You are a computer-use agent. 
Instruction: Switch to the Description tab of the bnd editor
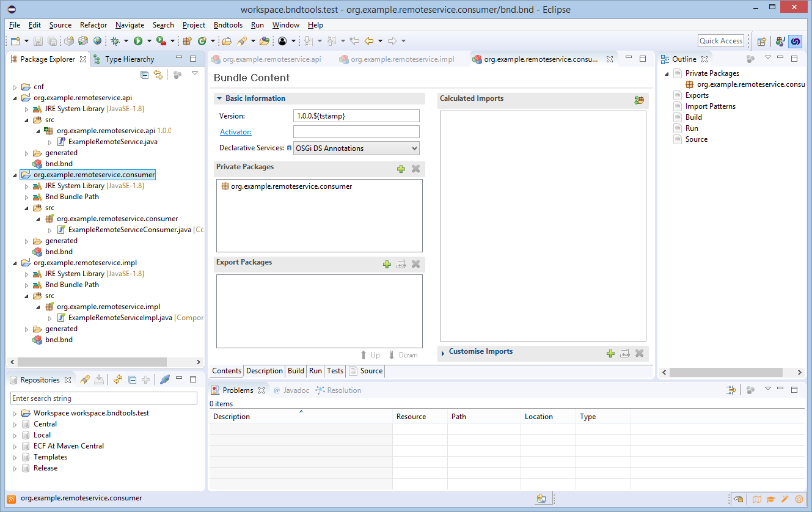pos(265,371)
